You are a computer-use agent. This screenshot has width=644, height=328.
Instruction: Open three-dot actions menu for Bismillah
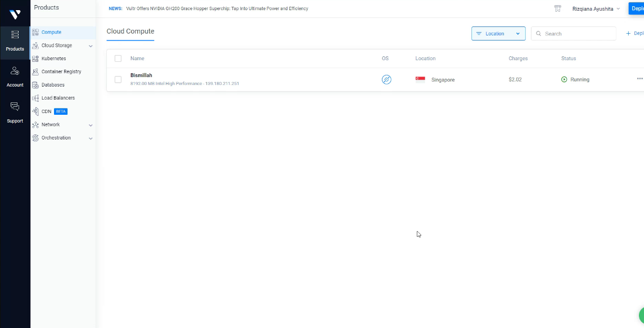point(640,79)
